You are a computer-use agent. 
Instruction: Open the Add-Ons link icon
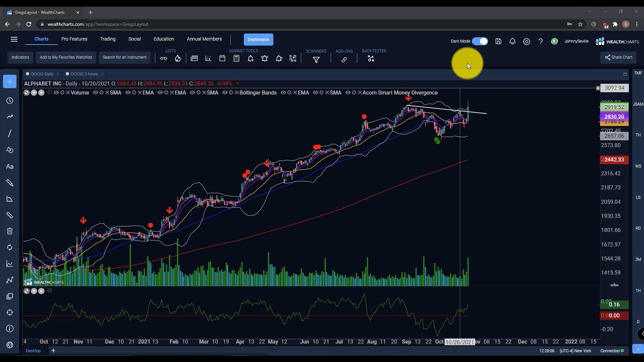[x=344, y=60]
